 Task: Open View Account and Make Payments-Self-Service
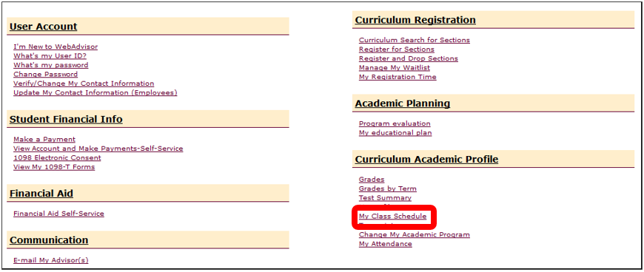[98, 149]
